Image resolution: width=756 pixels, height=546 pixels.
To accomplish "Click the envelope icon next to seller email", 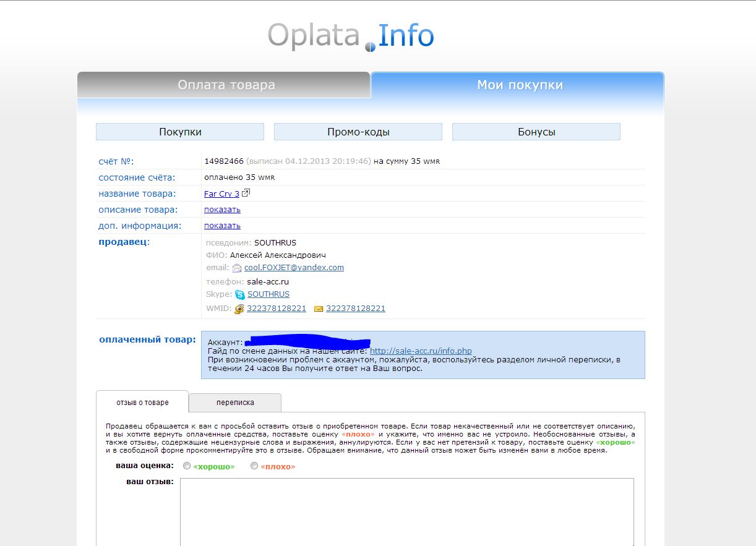I will point(236,268).
